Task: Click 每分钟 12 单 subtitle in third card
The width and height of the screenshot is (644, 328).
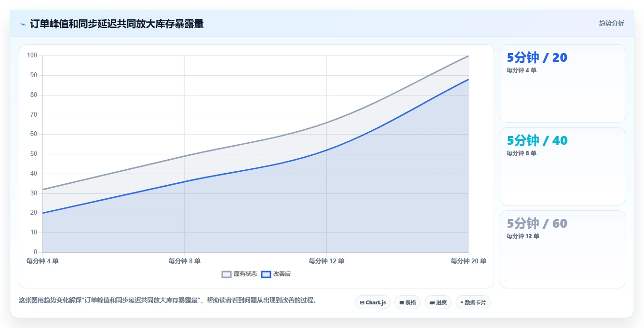Action: (x=523, y=236)
